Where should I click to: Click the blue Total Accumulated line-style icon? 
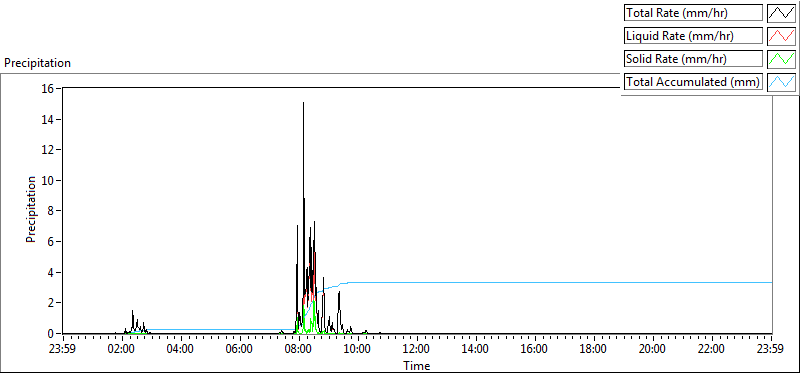point(781,82)
